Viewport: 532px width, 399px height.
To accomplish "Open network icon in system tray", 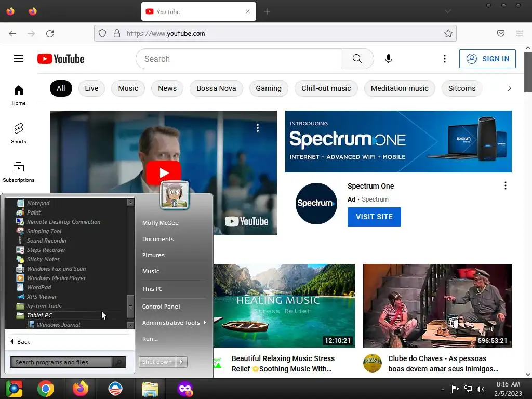I will [x=468, y=389].
